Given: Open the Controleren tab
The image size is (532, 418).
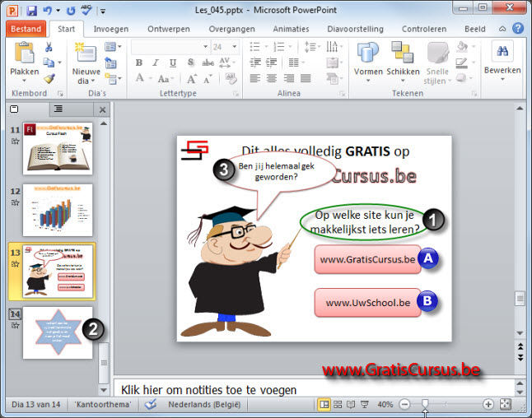Looking at the screenshot, I should tap(424, 29).
